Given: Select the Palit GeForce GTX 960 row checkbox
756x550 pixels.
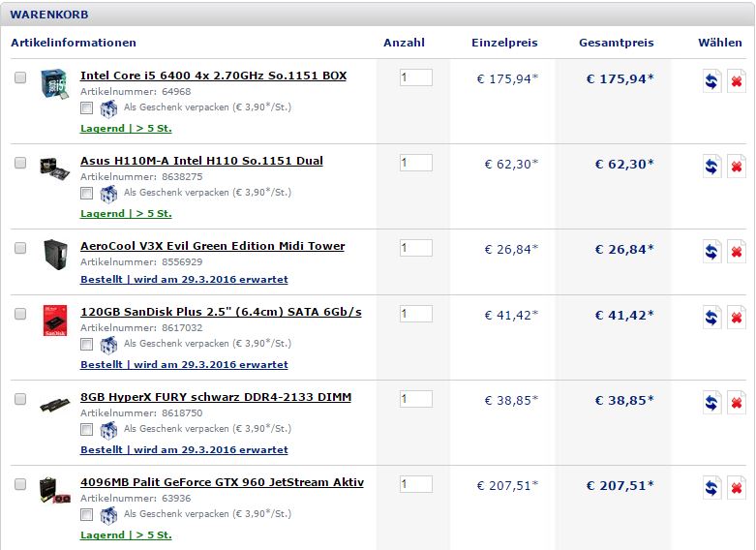Looking at the screenshot, I should [20, 484].
